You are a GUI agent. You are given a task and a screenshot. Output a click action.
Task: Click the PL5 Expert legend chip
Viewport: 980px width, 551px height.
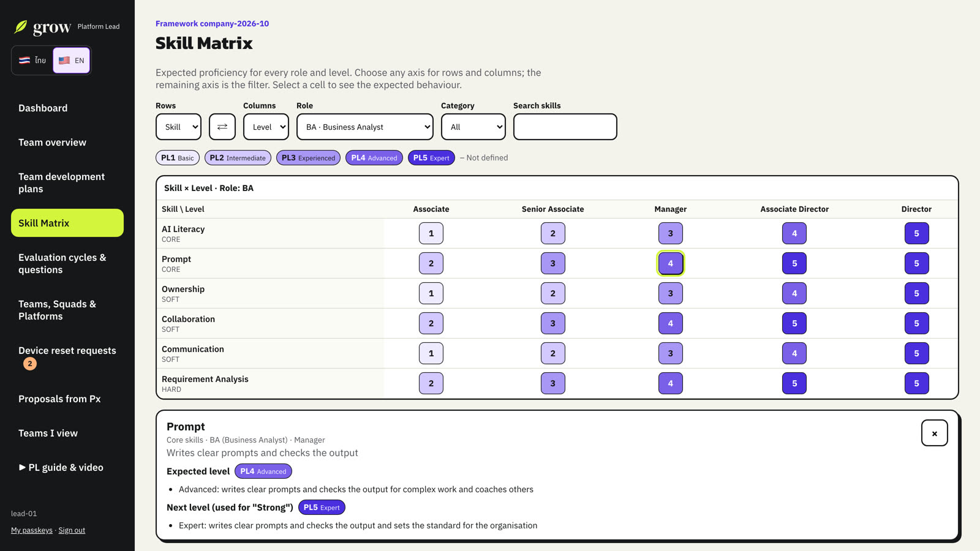click(431, 158)
